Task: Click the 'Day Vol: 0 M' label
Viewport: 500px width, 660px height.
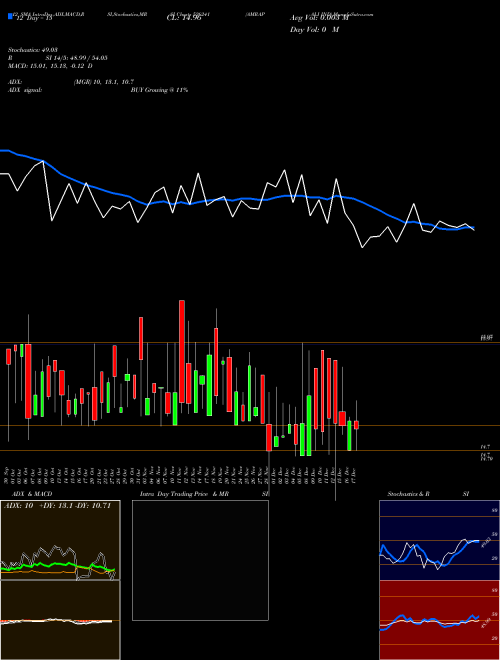Action: pos(314,30)
